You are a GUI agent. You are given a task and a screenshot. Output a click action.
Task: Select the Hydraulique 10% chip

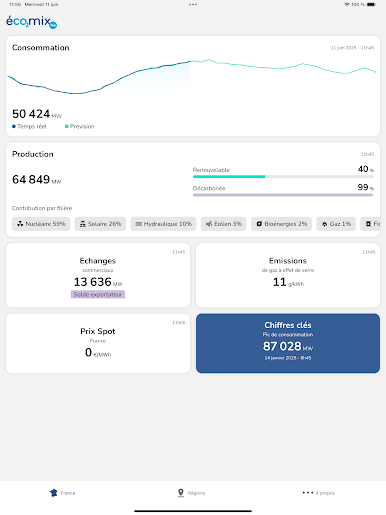click(x=163, y=224)
